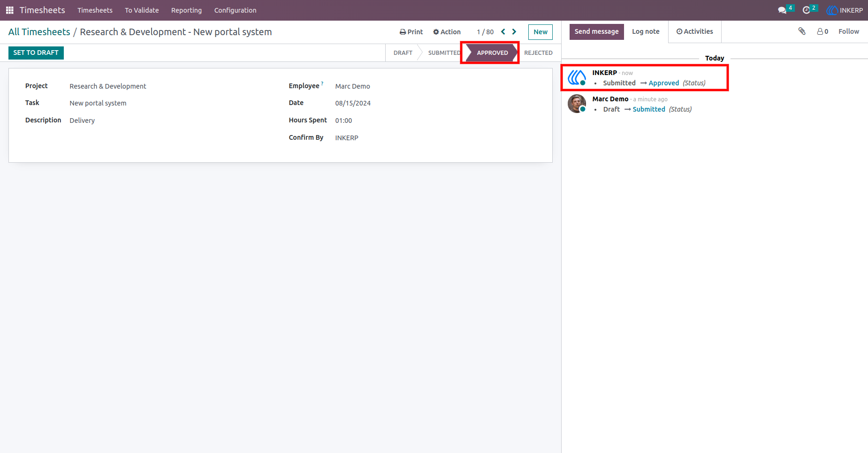Open the To Validate menu
Screen dimensions: 868x453
[142, 10]
